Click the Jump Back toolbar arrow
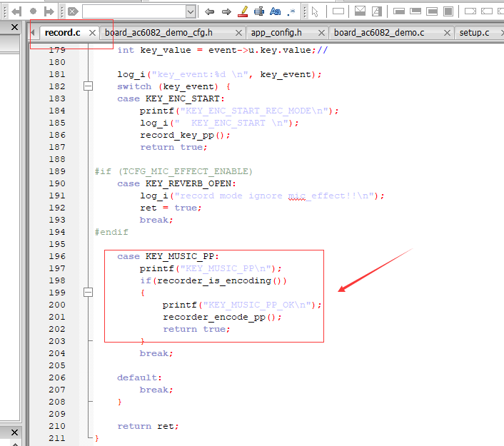The height and width of the screenshot is (446, 504). point(16,12)
